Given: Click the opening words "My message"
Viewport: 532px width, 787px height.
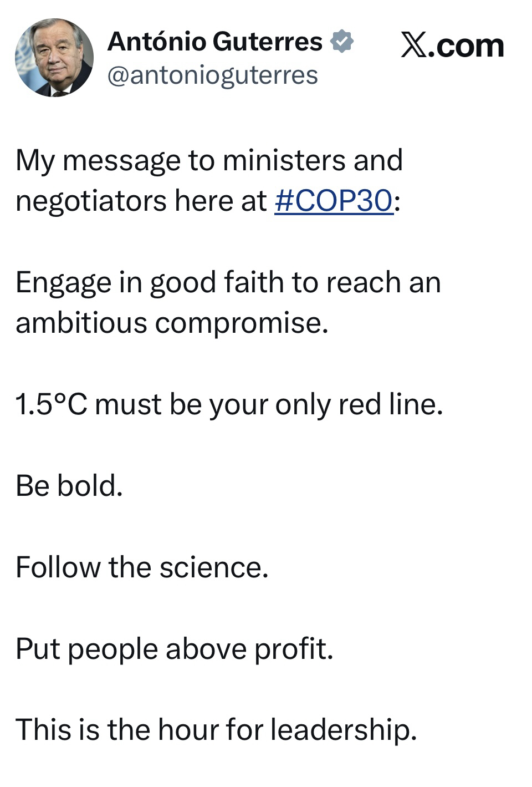Looking at the screenshot, I should click(x=98, y=160).
